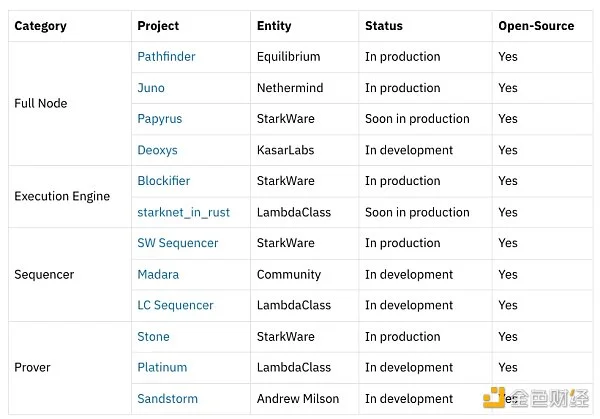Open the Deoxys project link
Viewport: 600px width, 419px height.
pos(157,150)
